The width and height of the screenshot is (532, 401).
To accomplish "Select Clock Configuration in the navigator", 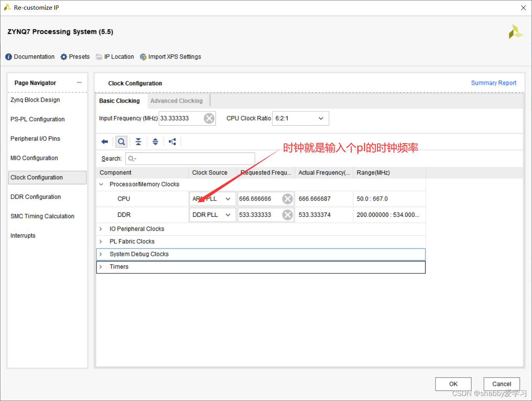I will click(47, 178).
